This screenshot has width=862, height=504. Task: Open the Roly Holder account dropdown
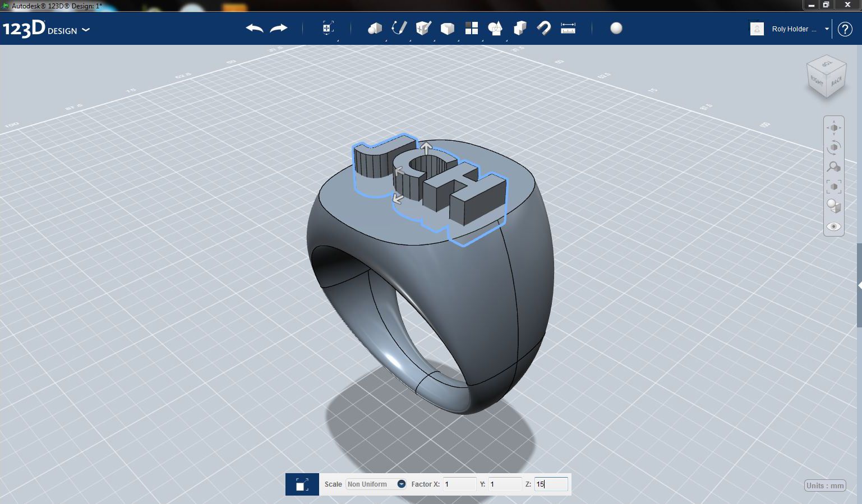tap(826, 29)
